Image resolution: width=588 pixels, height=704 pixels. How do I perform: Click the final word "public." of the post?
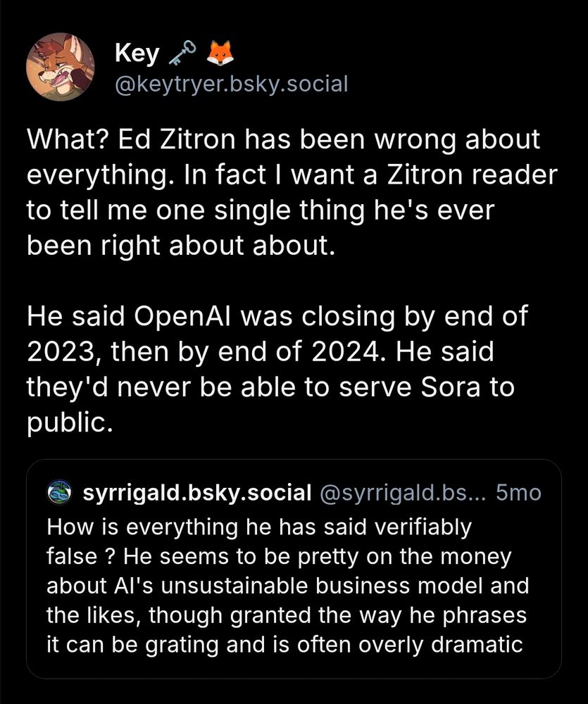pyautogui.click(x=69, y=423)
